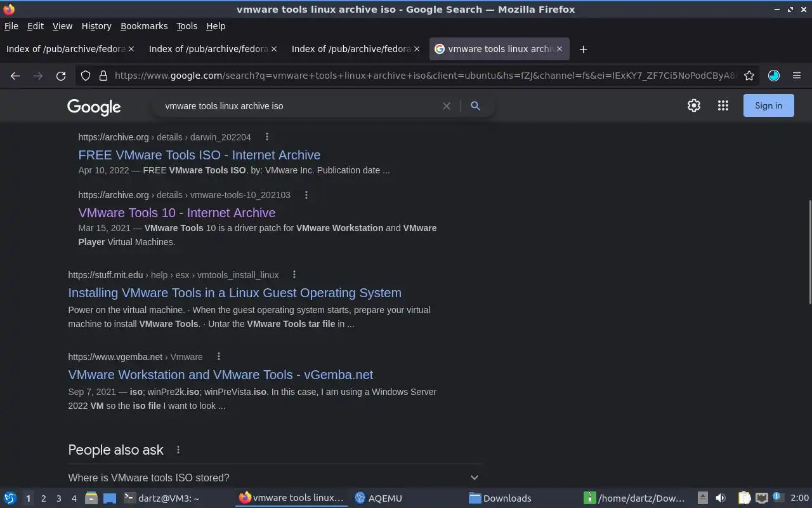
Task: Click the removable media eject tray icon
Action: point(702,498)
